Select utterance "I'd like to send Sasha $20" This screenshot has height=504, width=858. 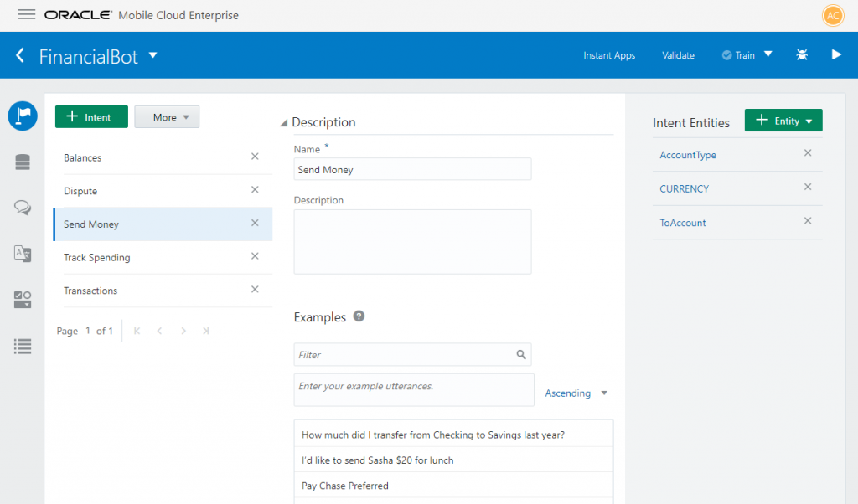[x=453, y=460]
